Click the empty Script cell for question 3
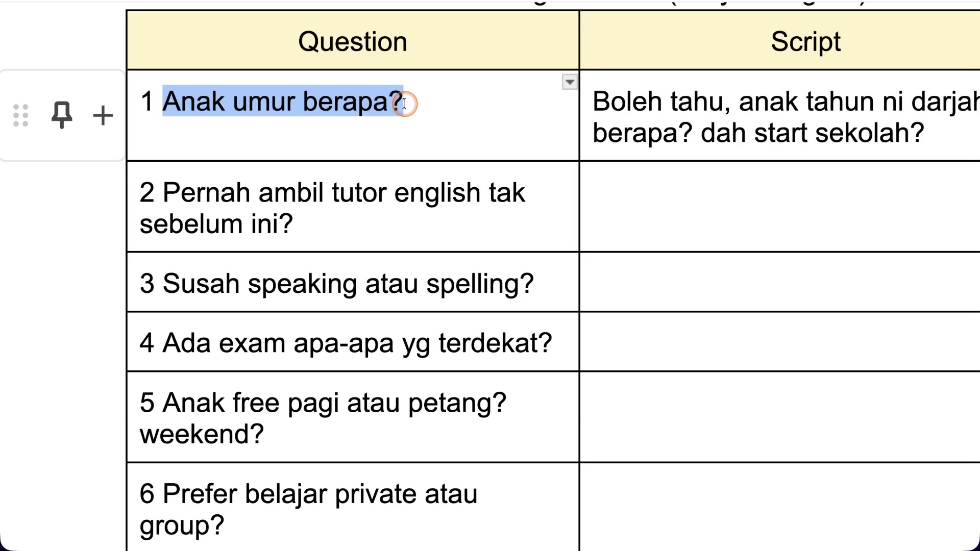The width and height of the screenshot is (980, 551). (780, 282)
